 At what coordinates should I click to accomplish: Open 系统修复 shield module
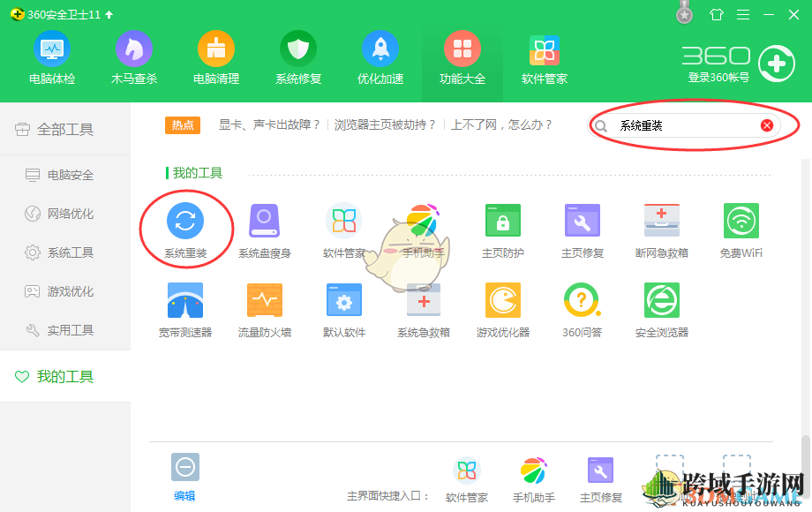coord(298,58)
